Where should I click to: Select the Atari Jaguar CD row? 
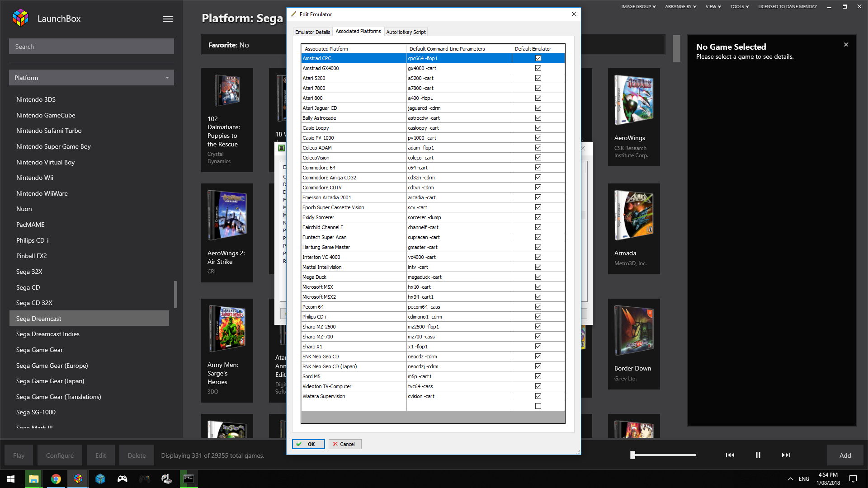433,108
